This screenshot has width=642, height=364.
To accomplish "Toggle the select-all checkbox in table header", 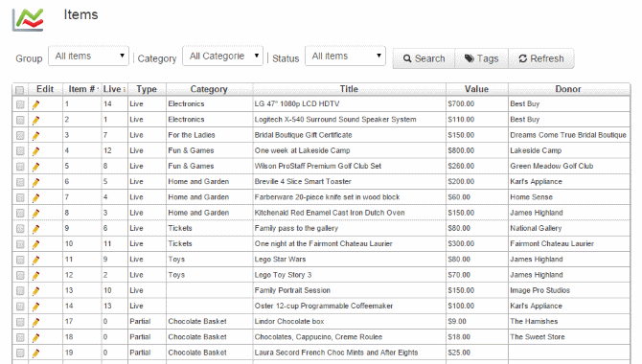I will click(x=20, y=90).
